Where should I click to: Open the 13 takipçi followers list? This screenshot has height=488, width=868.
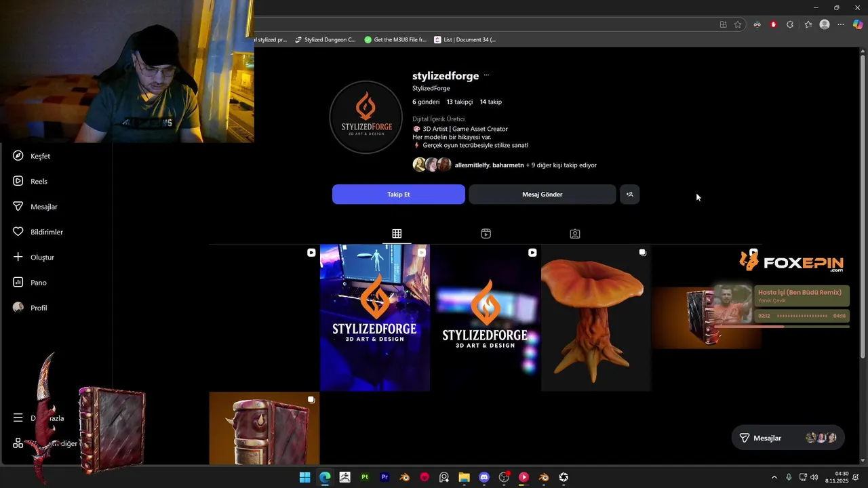pos(460,102)
